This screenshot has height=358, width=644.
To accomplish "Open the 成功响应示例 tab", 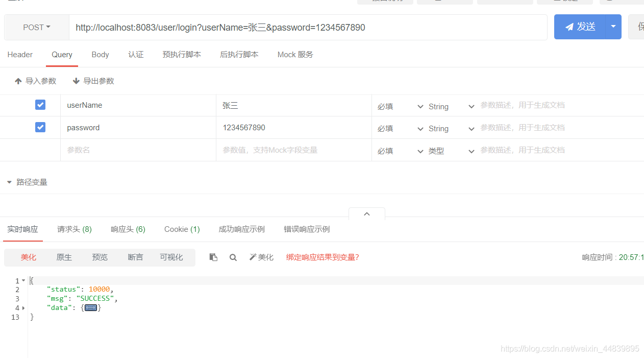I will coord(242,229).
